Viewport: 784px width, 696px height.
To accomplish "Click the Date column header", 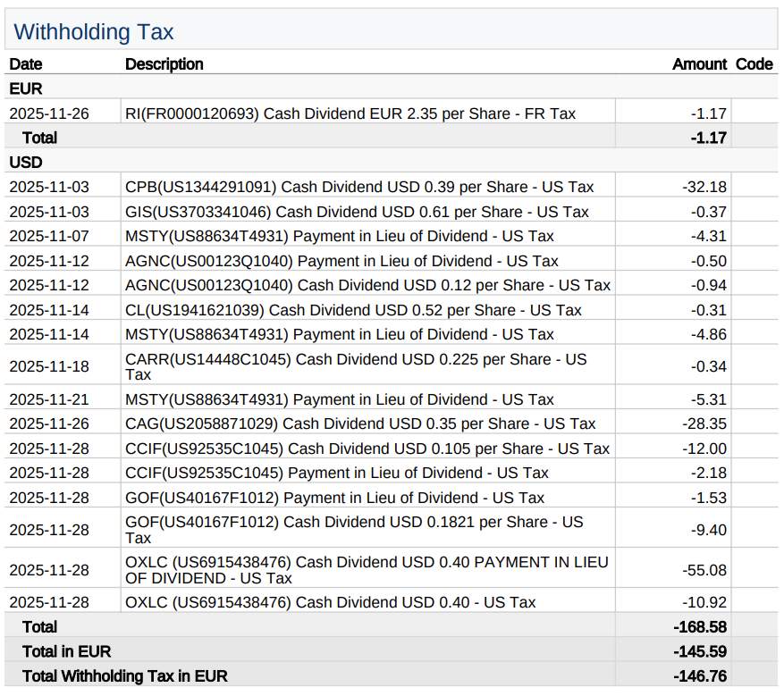I will (x=26, y=64).
